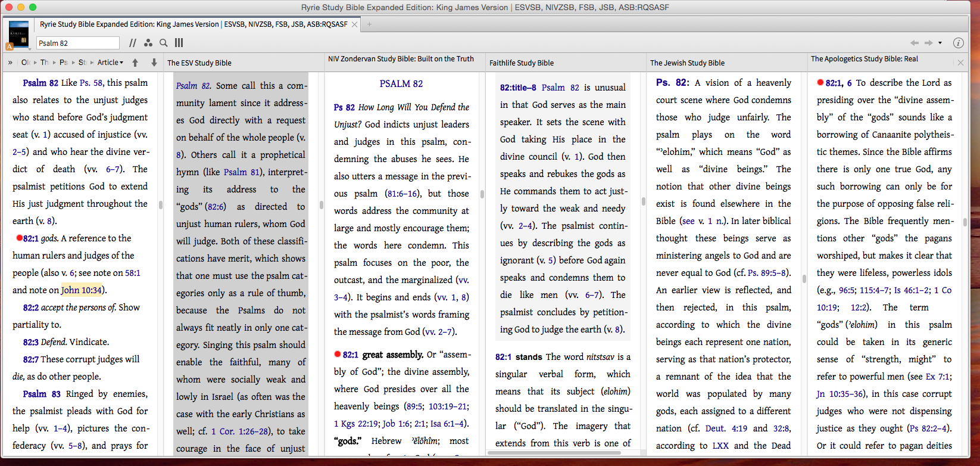This screenshot has width=980, height=466.
Task: Click red note marker beside 82:1 gods
Action: tap(20, 238)
